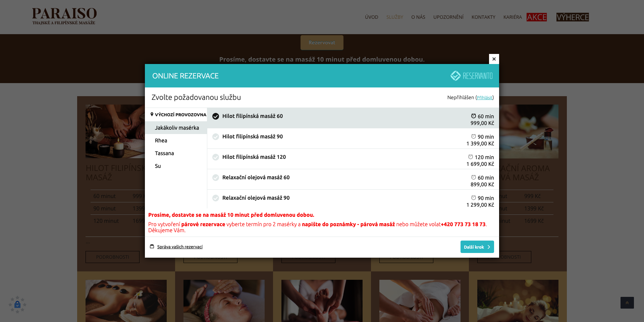Screen dimensions: 644x322
Task: Close the ONLINE REZERVACE dialog
Action: (494, 59)
